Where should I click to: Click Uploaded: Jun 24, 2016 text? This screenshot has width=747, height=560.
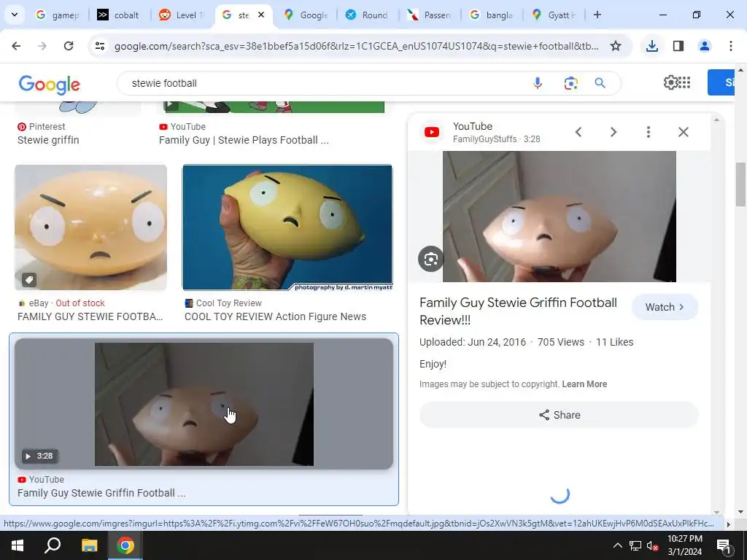tap(473, 342)
